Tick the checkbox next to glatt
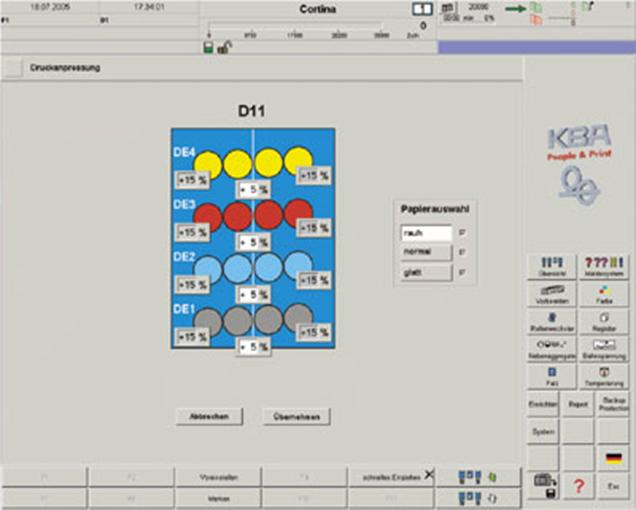Image resolution: width=636 pixels, height=510 pixels. pos(462,272)
